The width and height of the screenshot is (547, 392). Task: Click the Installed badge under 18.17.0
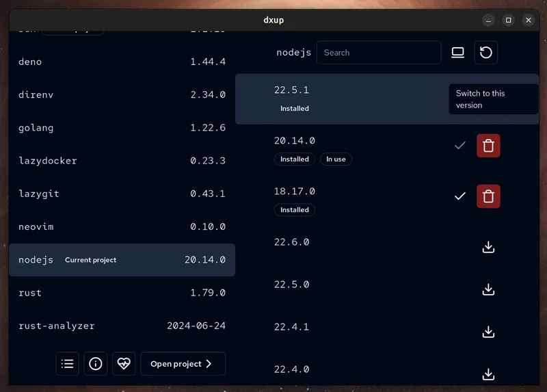click(295, 210)
